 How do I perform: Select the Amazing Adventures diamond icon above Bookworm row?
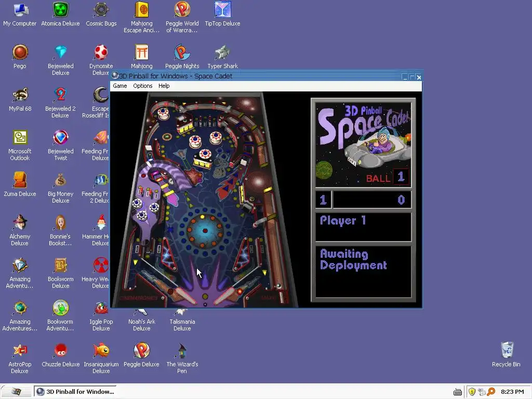pos(20,273)
